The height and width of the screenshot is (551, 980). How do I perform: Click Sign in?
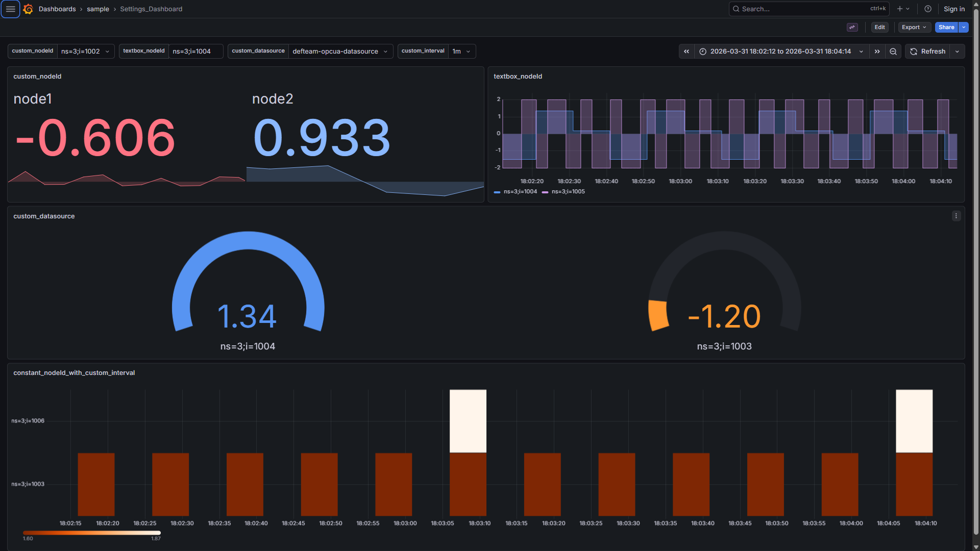point(954,9)
